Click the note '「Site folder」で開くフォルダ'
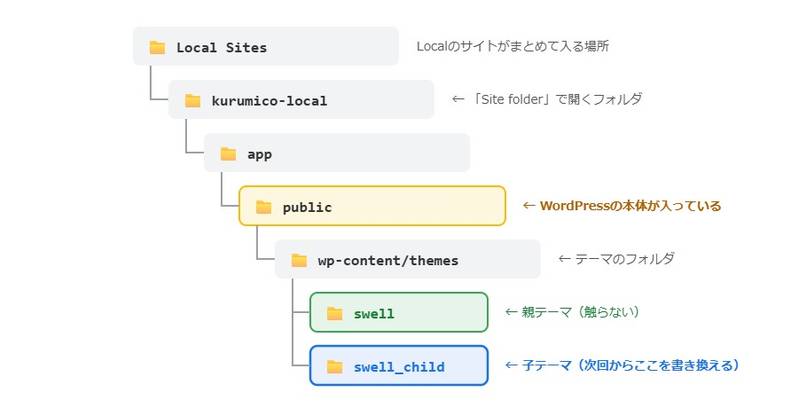798x408 pixels. (x=556, y=99)
